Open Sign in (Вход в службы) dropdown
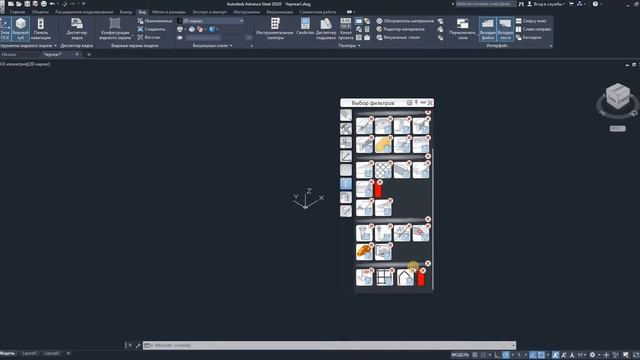 point(547,4)
